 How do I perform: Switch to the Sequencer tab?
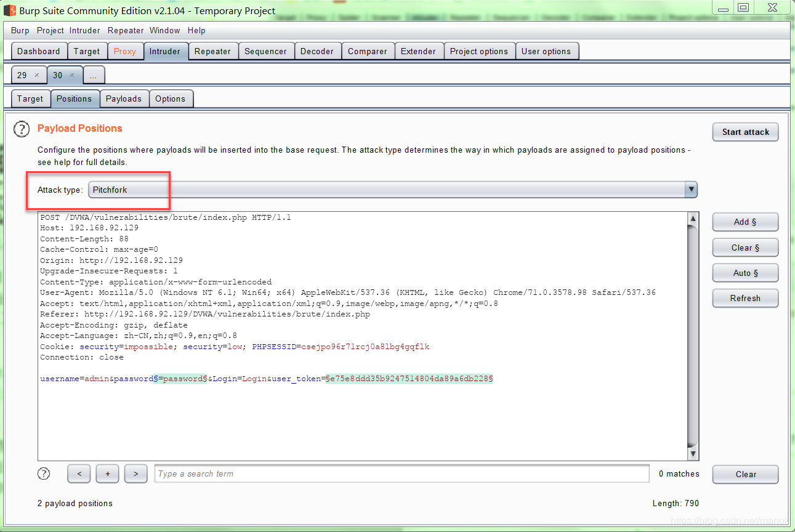[x=265, y=51]
